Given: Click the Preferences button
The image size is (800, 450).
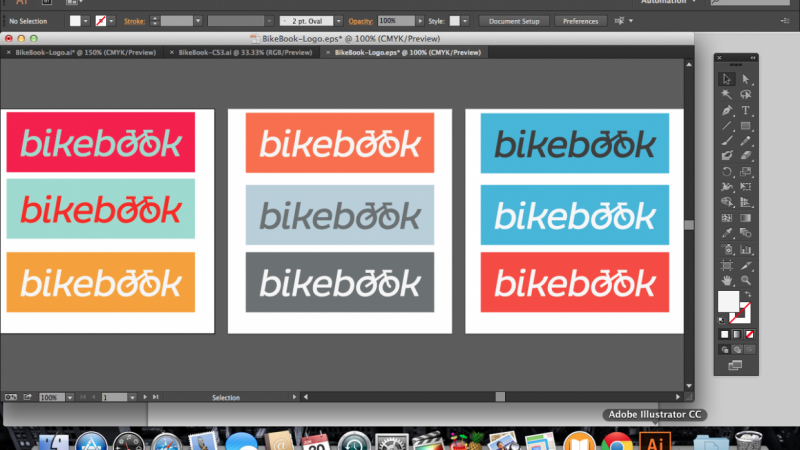Looking at the screenshot, I should [x=580, y=21].
